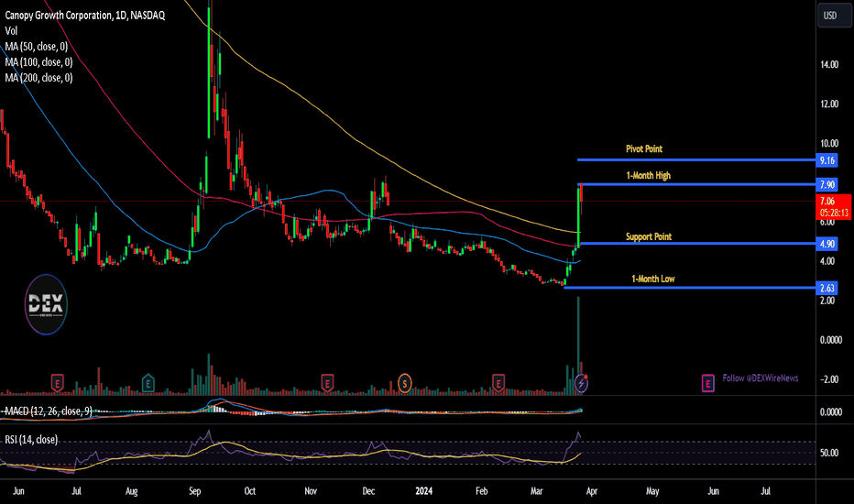Select the MA (200, close, 0) indicator label
This screenshot has height=504, width=854.
pyautogui.click(x=38, y=78)
